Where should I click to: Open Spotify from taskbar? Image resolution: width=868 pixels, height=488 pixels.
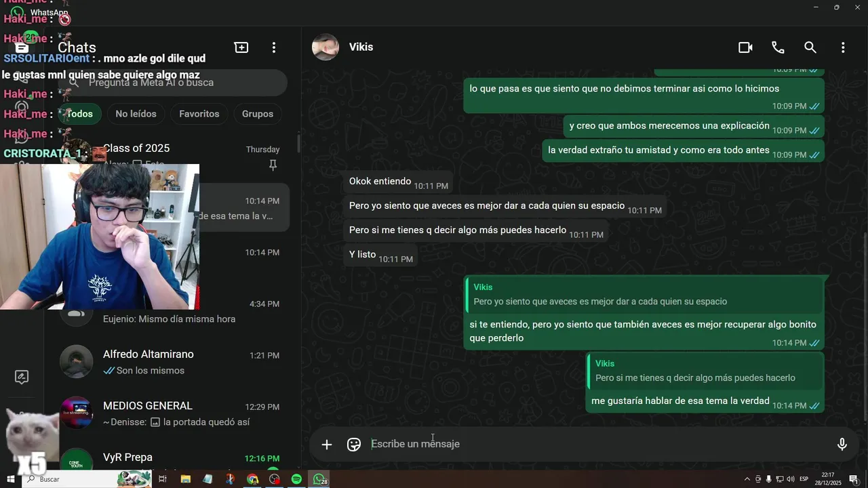pos(296,479)
